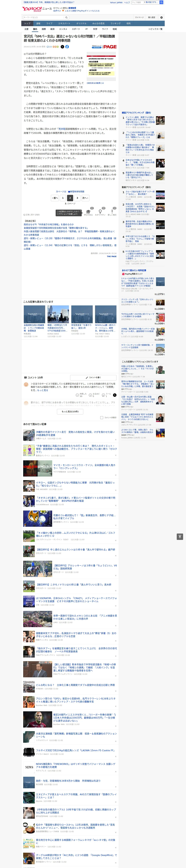Viewport: 186px width, 868px height.
Task: Open 政府はなぜ今「中央省庁の地方移転」related article
Action: (x=49, y=224)
